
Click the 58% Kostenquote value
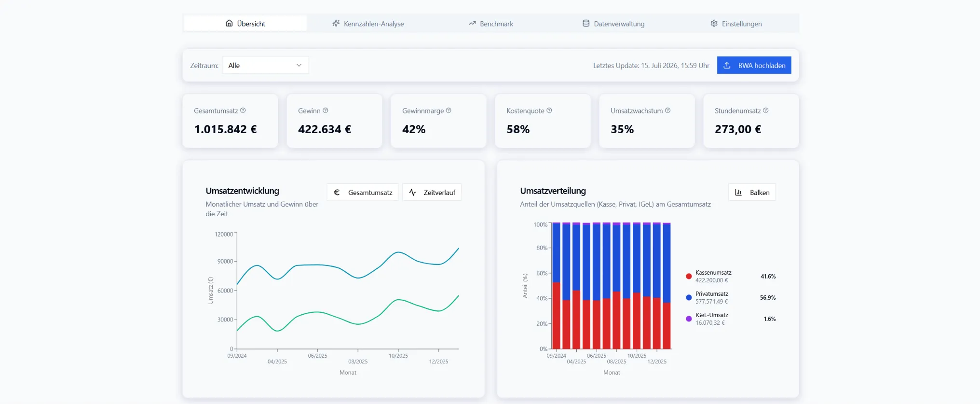[518, 129]
